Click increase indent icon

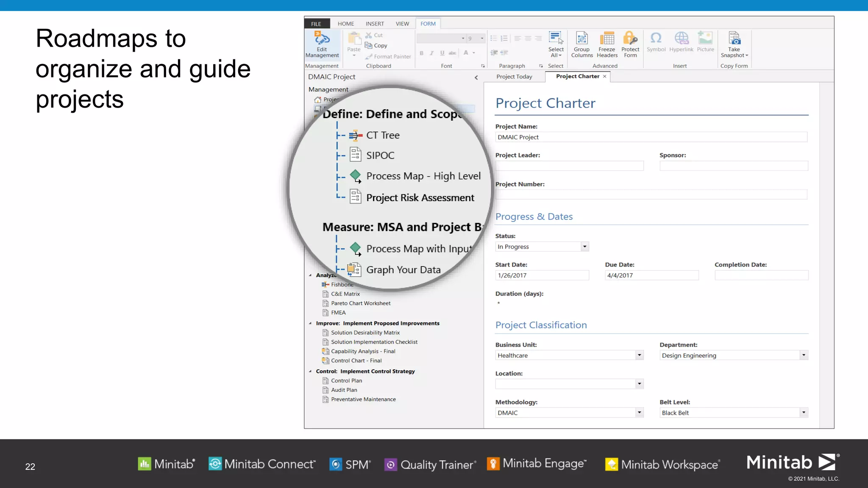pyautogui.click(x=504, y=53)
